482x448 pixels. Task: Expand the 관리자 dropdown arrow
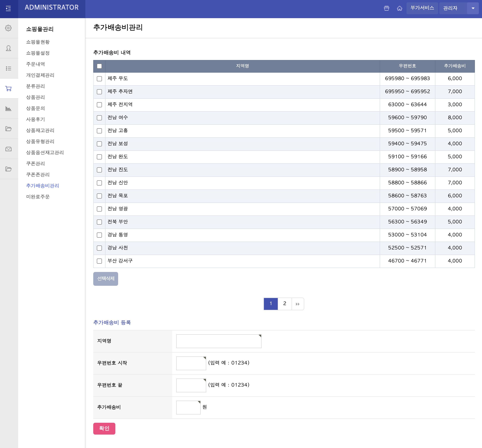point(473,8)
